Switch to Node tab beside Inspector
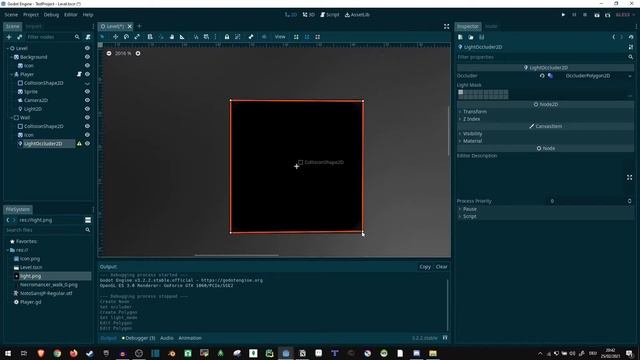 (491, 27)
